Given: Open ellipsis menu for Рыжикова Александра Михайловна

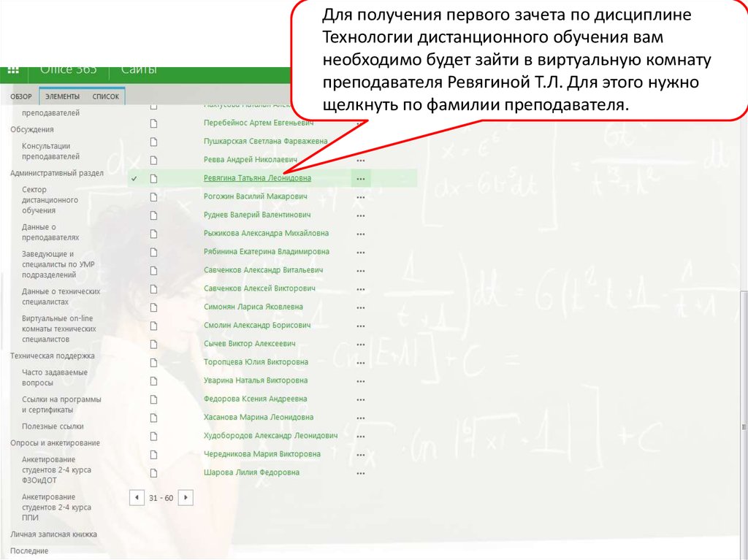Looking at the screenshot, I should 360,234.
